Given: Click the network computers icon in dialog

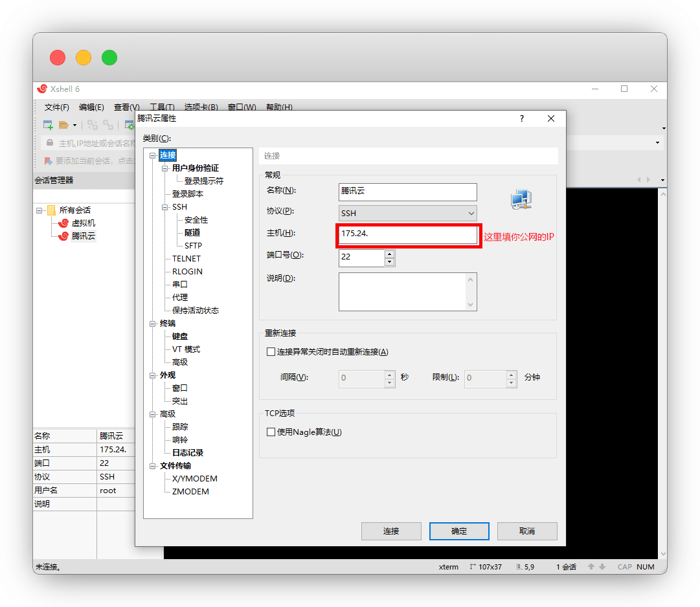Looking at the screenshot, I should 521,201.
